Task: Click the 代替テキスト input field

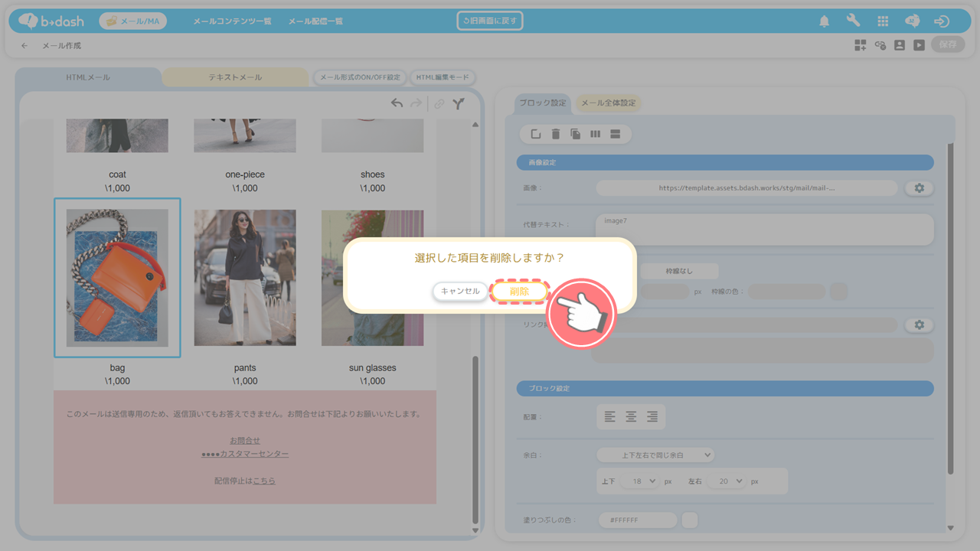Action: coord(763,229)
